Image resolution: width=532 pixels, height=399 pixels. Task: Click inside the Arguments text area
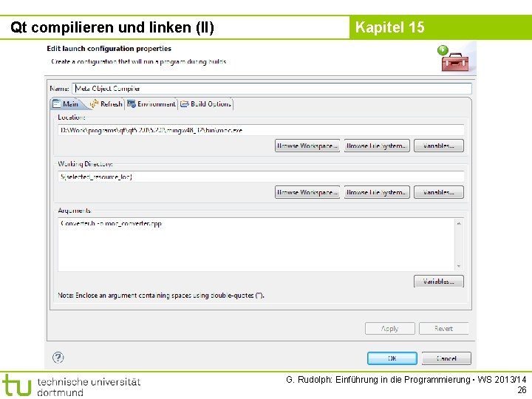pyautogui.click(x=256, y=245)
